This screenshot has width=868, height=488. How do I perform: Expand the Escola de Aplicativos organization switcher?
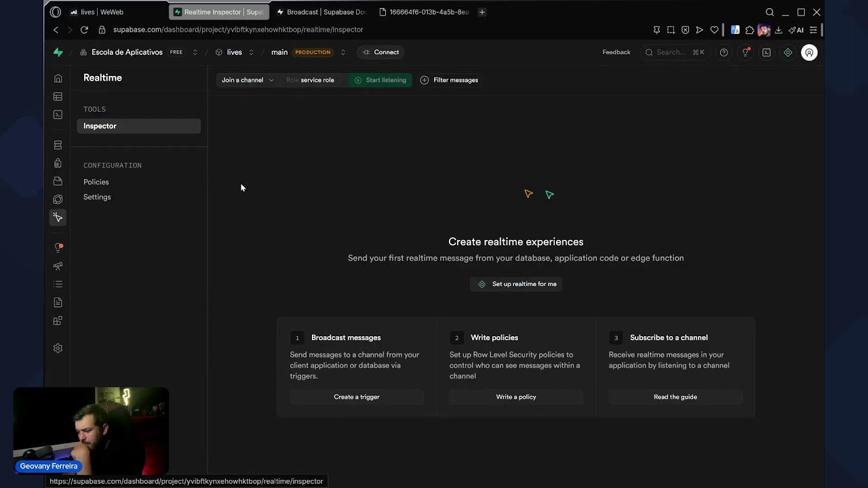195,52
